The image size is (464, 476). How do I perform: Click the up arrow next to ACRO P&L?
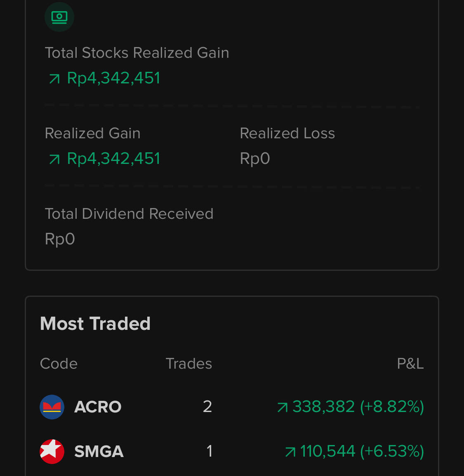(283, 407)
